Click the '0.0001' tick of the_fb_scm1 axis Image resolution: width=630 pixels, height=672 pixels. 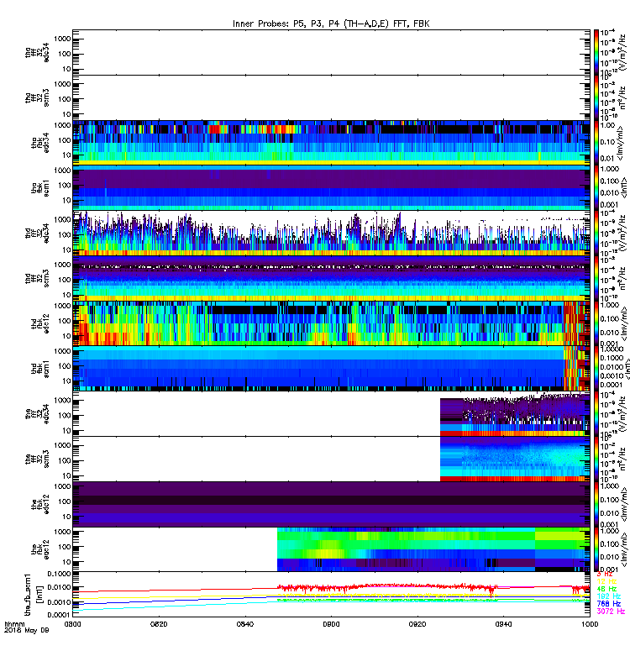[x=59, y=614]
